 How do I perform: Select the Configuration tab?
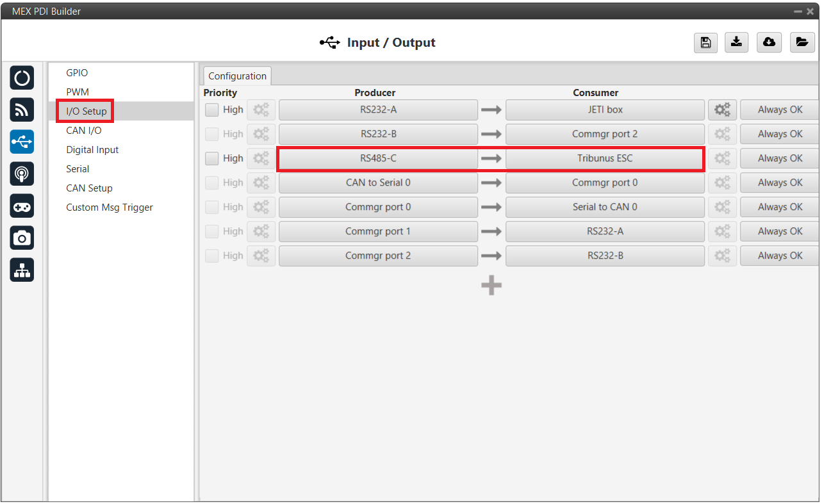click(237, 76)
